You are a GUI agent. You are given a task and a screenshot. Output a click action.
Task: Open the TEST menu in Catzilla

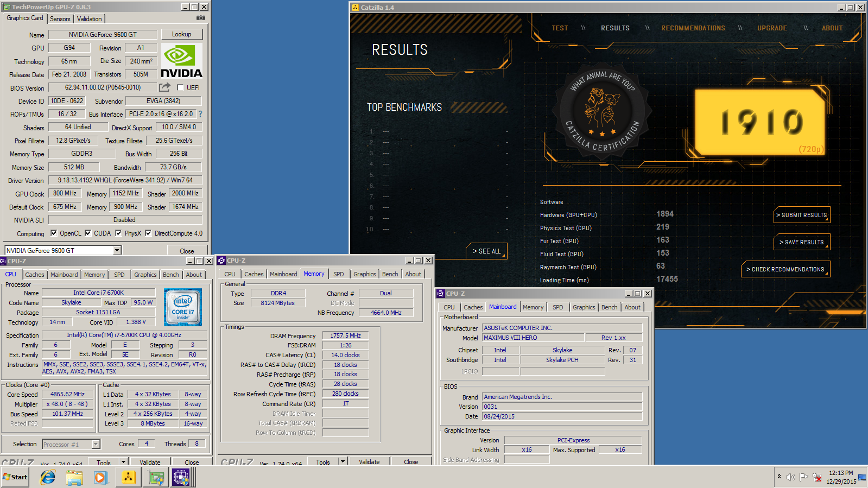tap(560, 28)
